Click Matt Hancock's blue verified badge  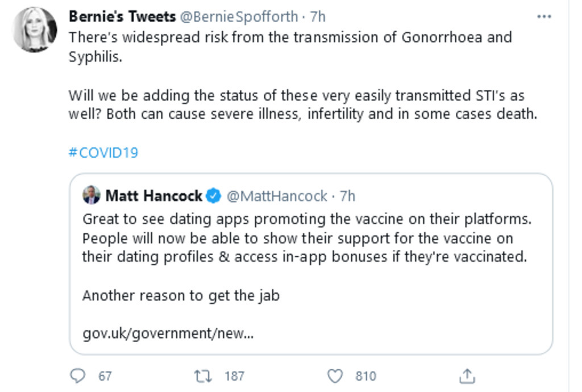pyautogui.click(x=214, y=196)
